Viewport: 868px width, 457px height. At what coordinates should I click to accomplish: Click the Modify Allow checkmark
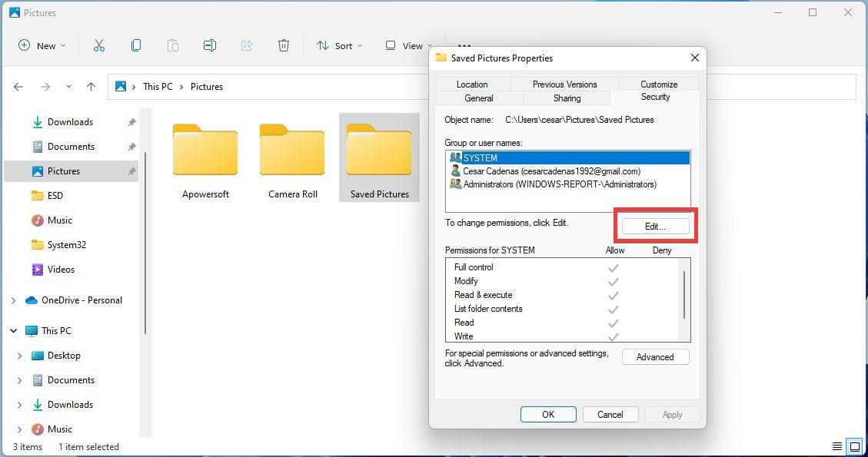point(613,282)
